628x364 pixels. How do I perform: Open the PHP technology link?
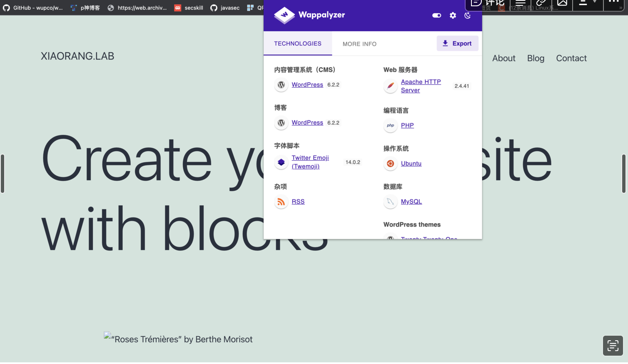coord(407,125)
